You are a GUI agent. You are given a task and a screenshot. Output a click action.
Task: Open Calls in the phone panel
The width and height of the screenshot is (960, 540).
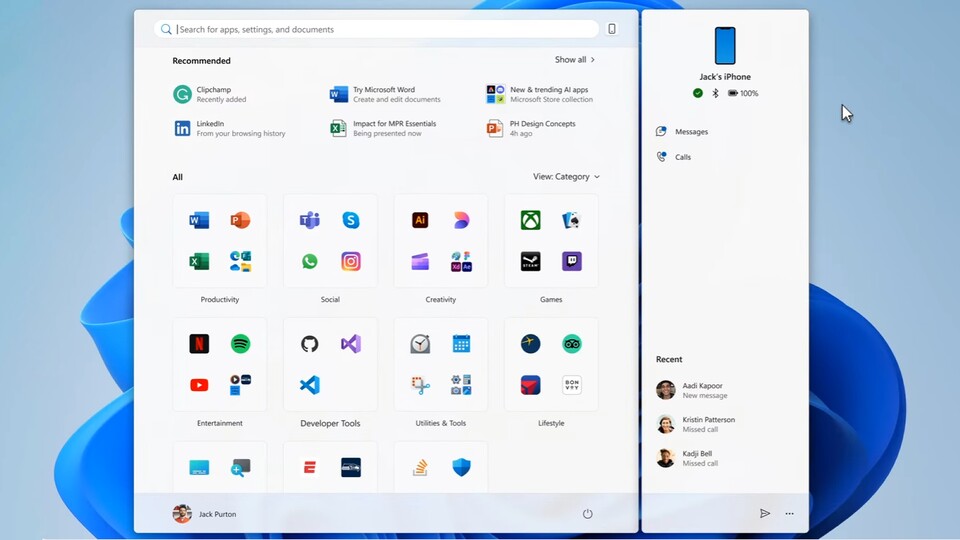click(x=682, y=157)
